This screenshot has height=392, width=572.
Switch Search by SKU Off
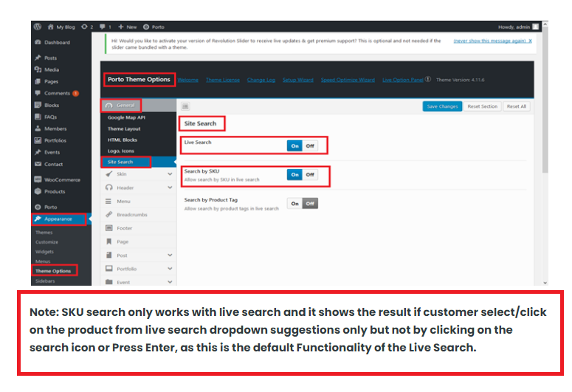click(x=310, y=175)
